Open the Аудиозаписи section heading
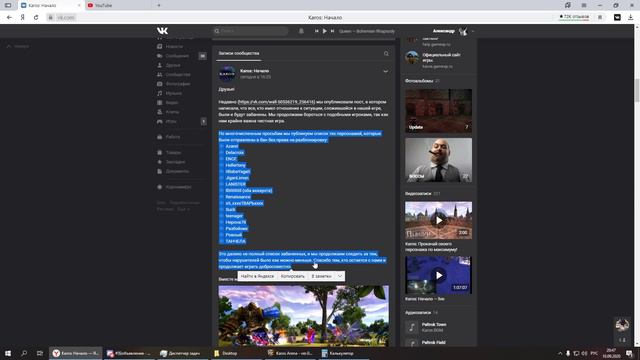 pyautogui.click(x=418, y=312)
